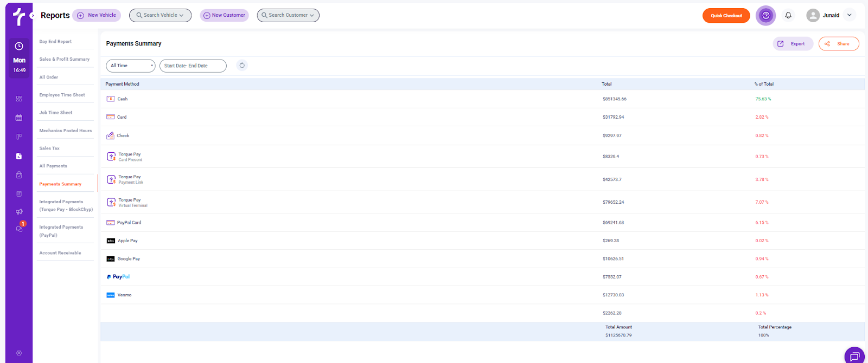This screenshot has height=363, width=868.
Task: Click the shopping bag icon in sidebar
Action: 19,175
